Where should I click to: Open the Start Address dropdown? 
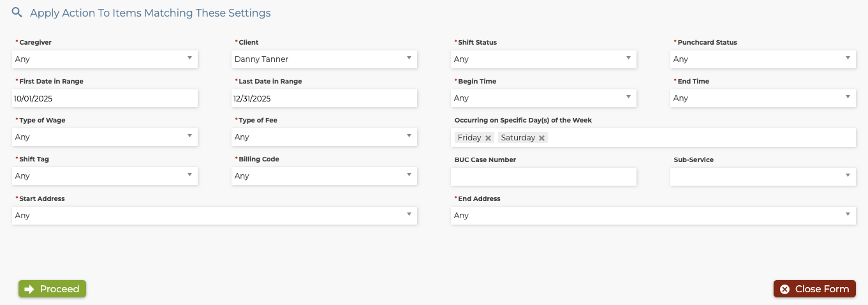click(214, 216)
